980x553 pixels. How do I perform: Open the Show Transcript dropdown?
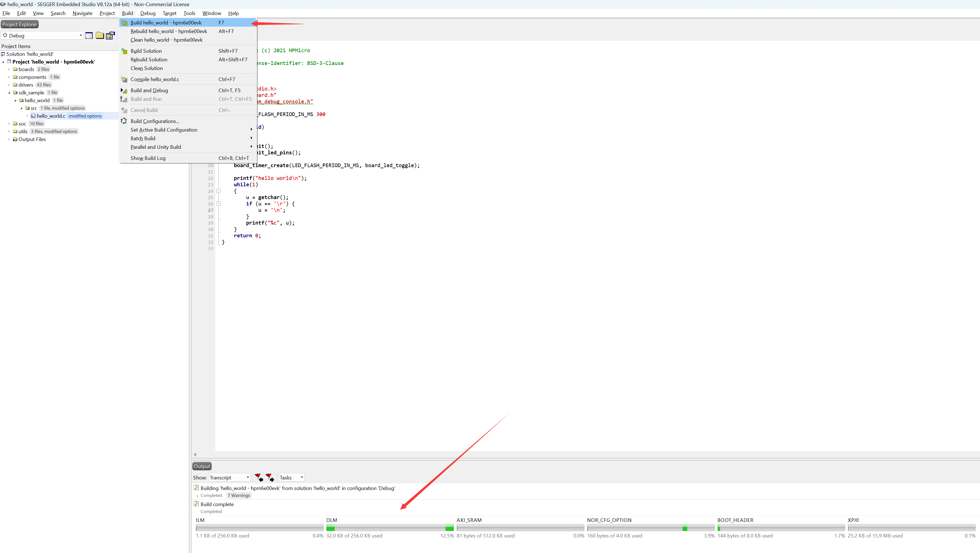(248, 477)
